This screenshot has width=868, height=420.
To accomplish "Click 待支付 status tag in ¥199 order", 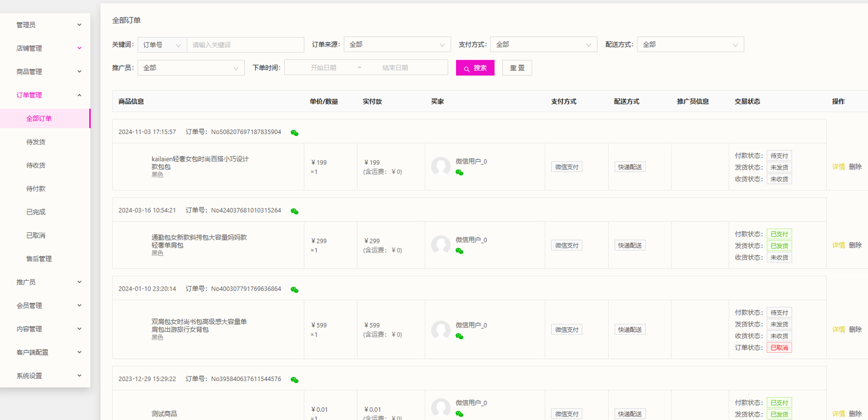I will pos(779,156).
